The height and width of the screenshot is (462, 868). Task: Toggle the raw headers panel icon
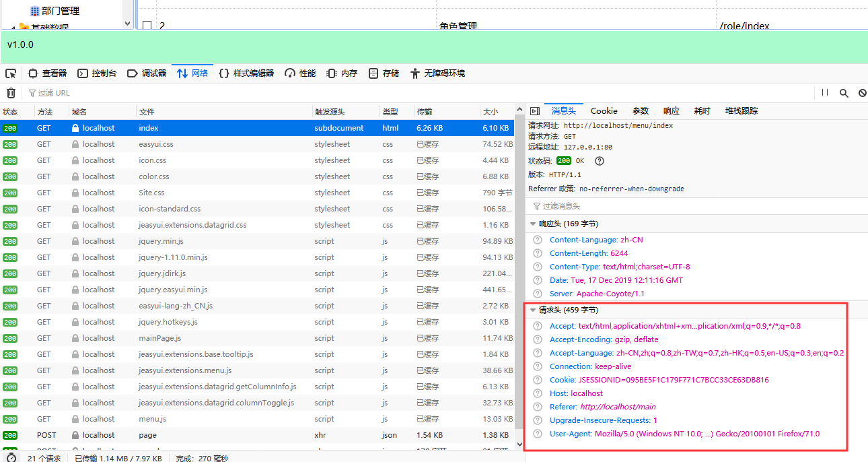click(535, 111)
